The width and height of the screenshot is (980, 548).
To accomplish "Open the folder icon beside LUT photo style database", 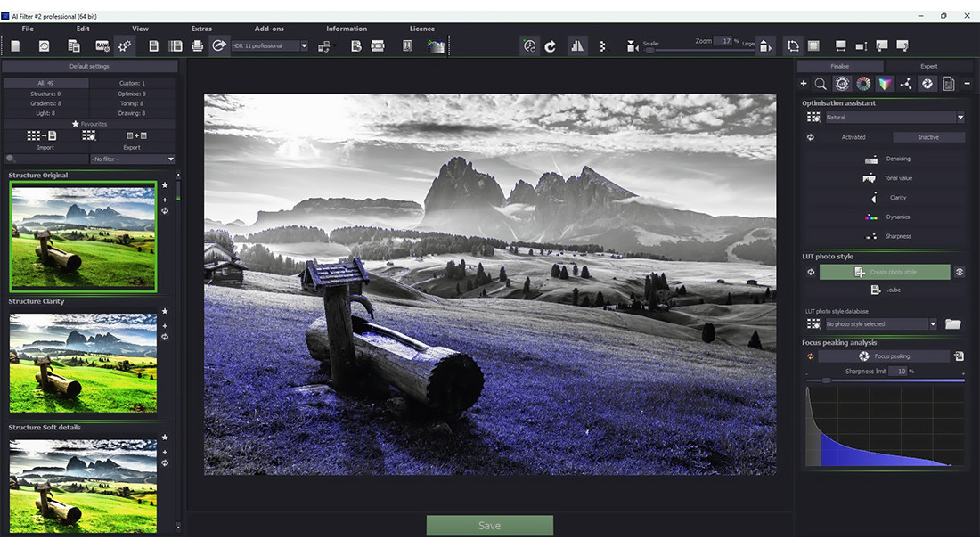I will 951,323.
